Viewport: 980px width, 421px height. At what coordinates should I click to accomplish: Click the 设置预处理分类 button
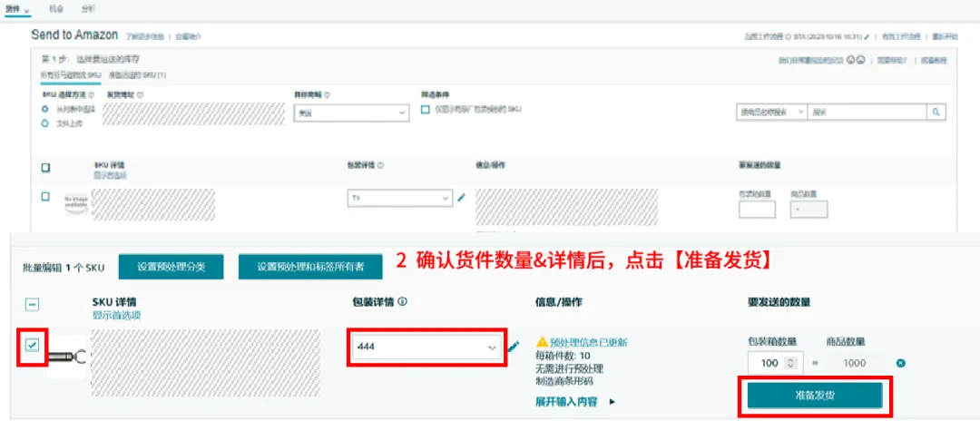171,267
